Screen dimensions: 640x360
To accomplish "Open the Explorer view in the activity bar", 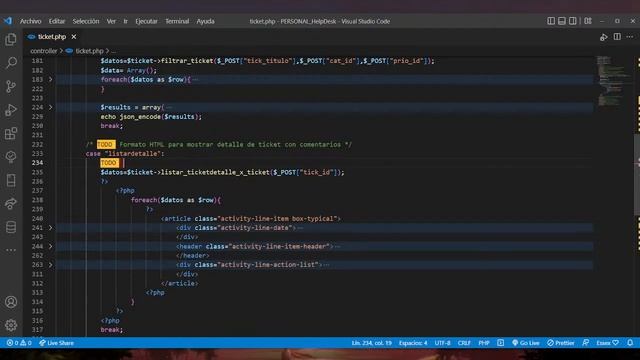I will (11, 40).
